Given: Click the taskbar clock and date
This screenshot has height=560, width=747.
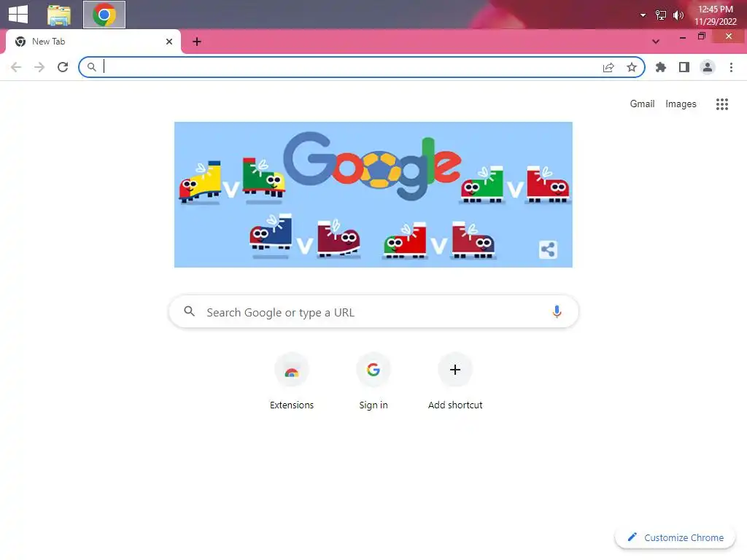Looking at the screenshot, I should coord(715,15).
